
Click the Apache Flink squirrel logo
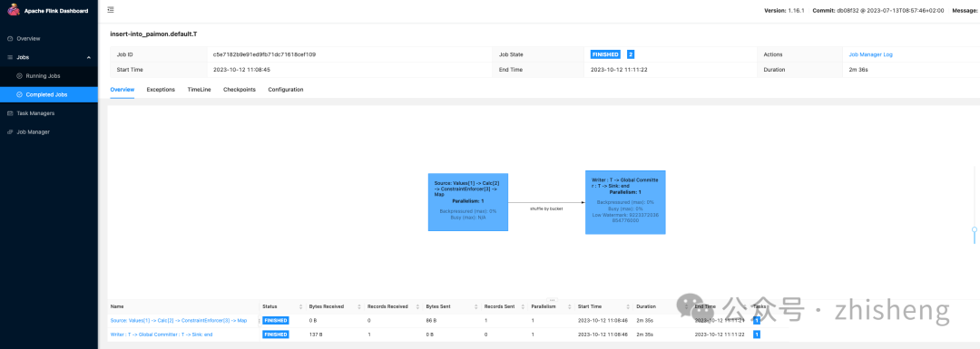click(13, 11)
